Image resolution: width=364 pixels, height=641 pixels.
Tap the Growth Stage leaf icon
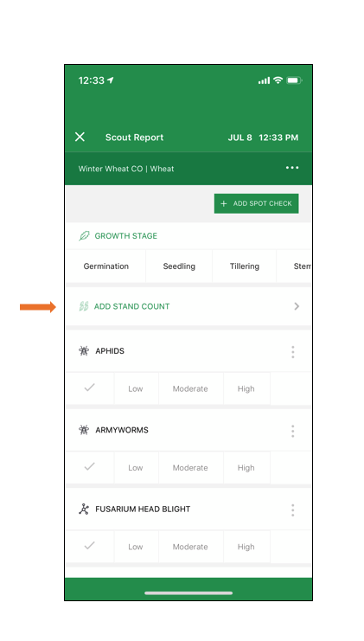pyautogui.click(x=84, y=236)
